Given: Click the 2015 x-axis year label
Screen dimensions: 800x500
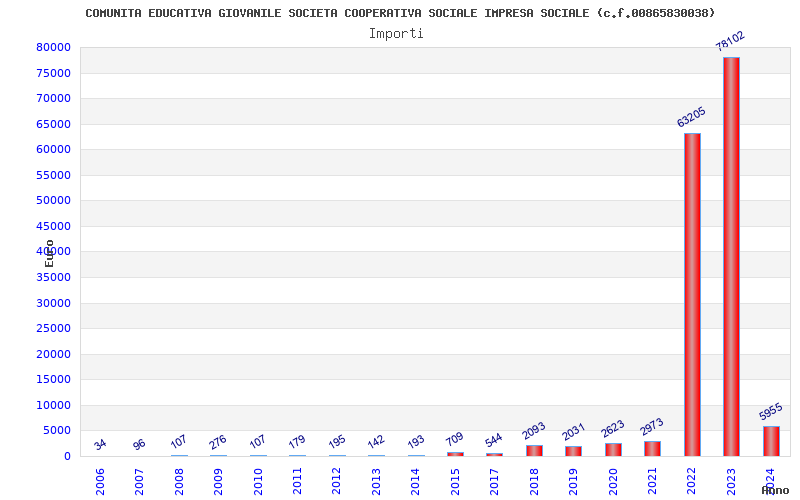Looking at the screenshot, I should coord(455,481).
